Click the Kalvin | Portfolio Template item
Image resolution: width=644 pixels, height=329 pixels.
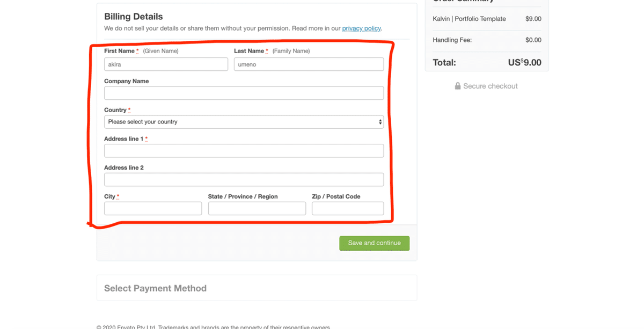point(469,19)
